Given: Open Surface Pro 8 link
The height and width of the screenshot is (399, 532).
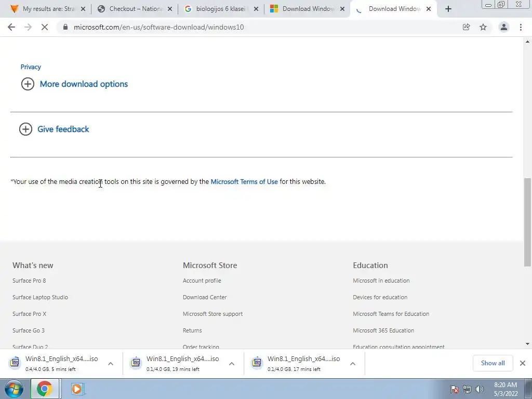Looking at the screenshot, I should tap(29, 281).
